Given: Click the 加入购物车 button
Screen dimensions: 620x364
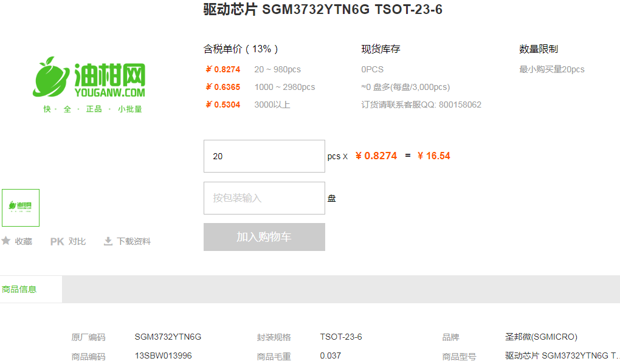Looking at the screenshot, I should tap(264, 237).
